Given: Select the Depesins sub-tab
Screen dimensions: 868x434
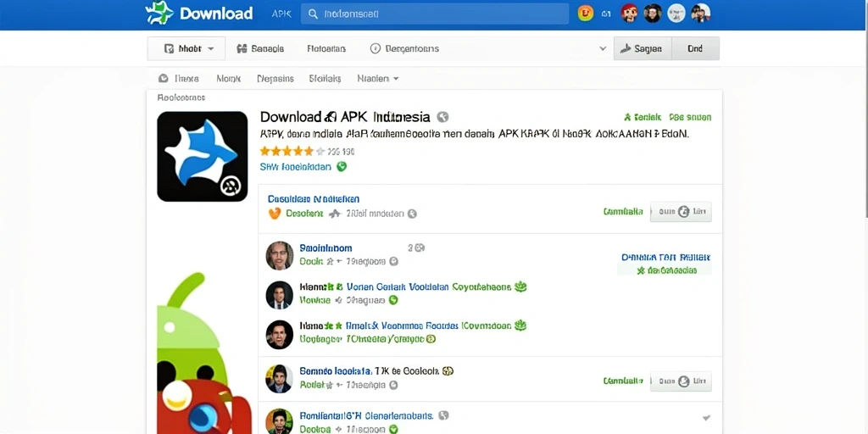Looking at the screenshot, I should [275, 79].
